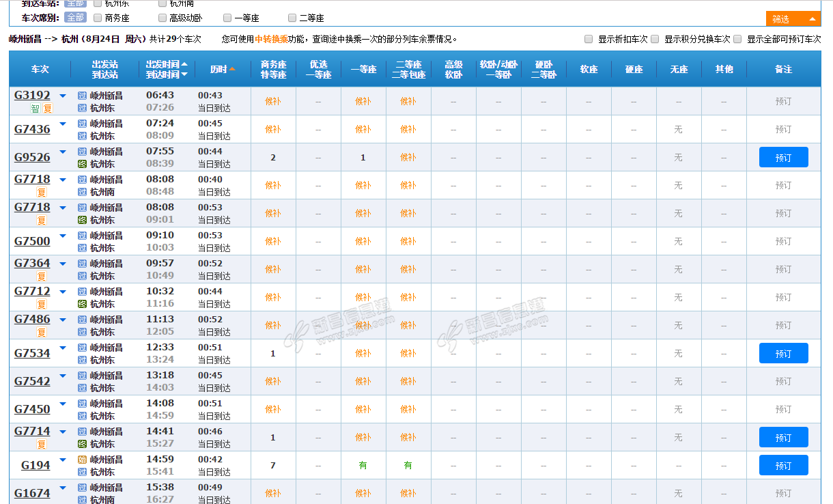Book train G9526 with 预订 button

point(783,157)
